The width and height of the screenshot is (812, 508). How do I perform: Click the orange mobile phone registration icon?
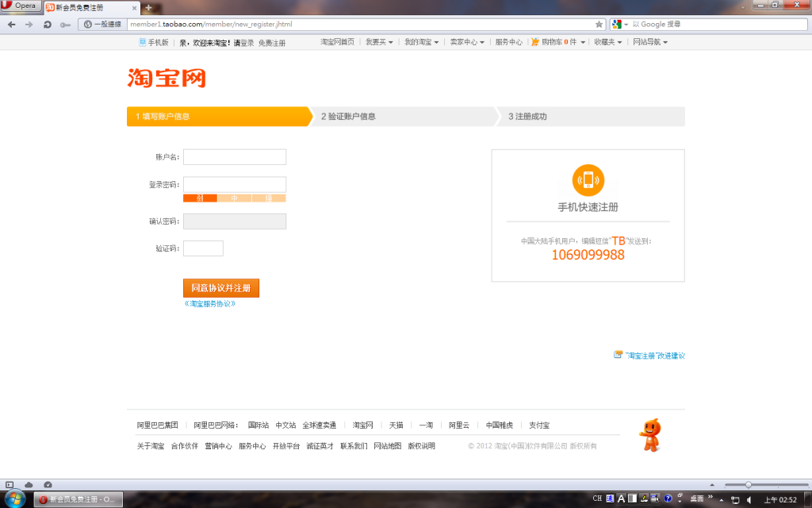pos(588,180)
